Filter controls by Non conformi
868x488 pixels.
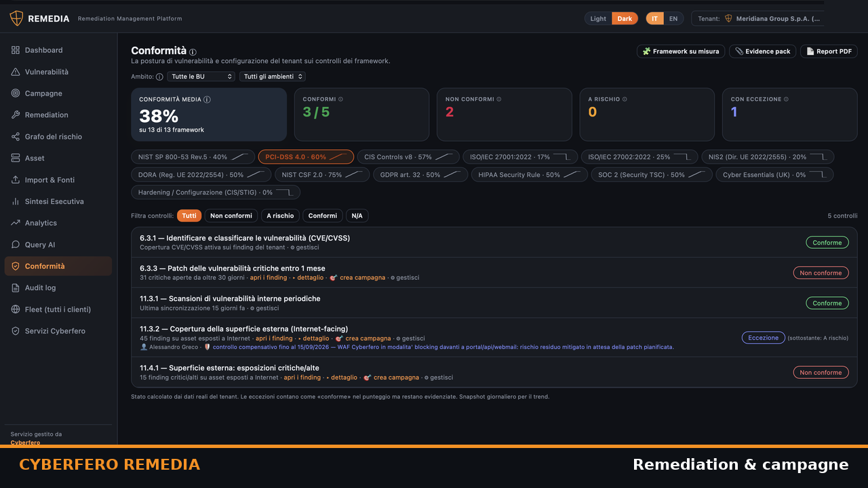coord(231,216)
